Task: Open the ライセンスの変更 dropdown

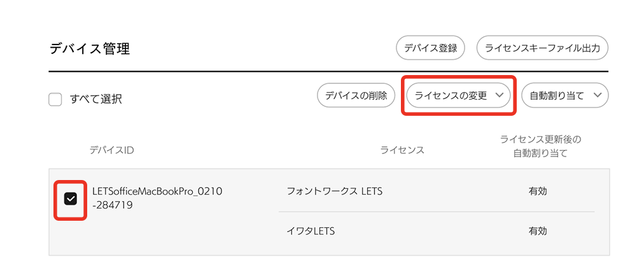Action: click(451, 95)
